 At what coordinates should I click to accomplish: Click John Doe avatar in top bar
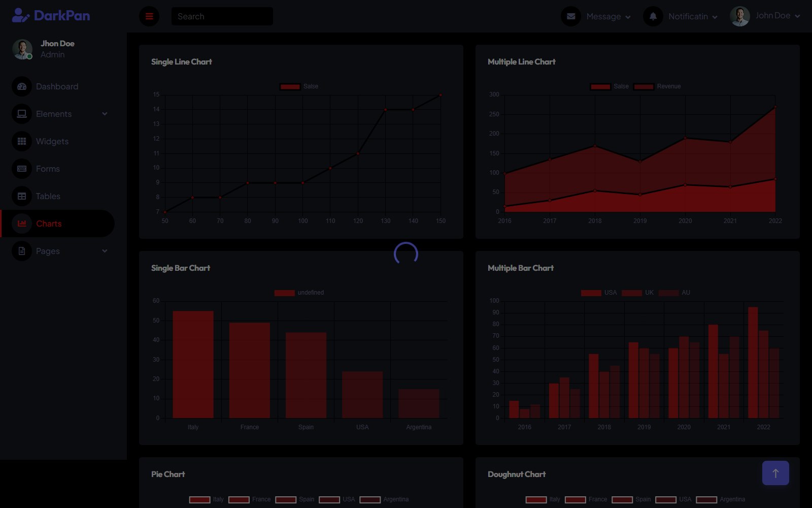(740, 16)
